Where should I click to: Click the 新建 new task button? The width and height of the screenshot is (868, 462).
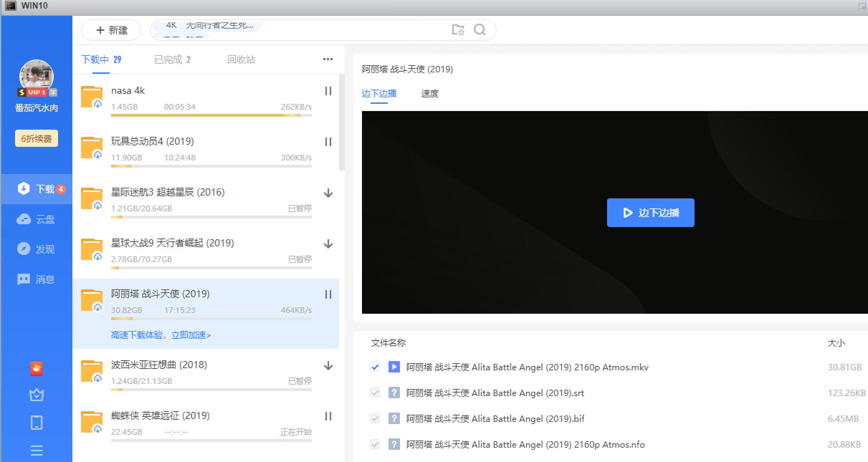pyautogui.click(x=111, y=30)
